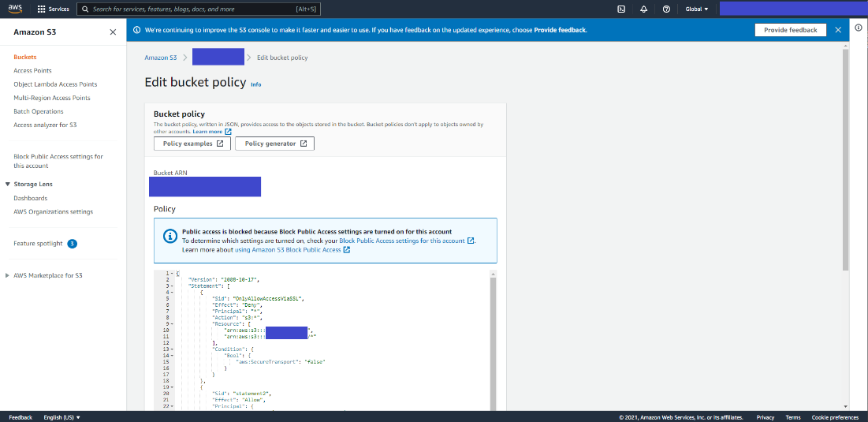Click the AWS logo home icon
The width and height of the screenshot is (868, 422).
pos(15,9)
